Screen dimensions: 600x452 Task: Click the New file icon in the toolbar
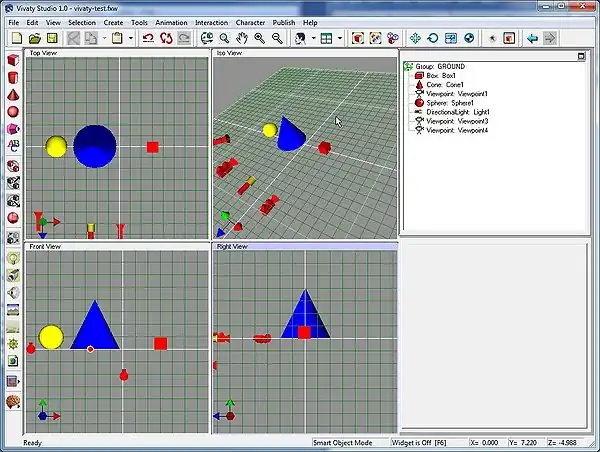coord(16,38)
